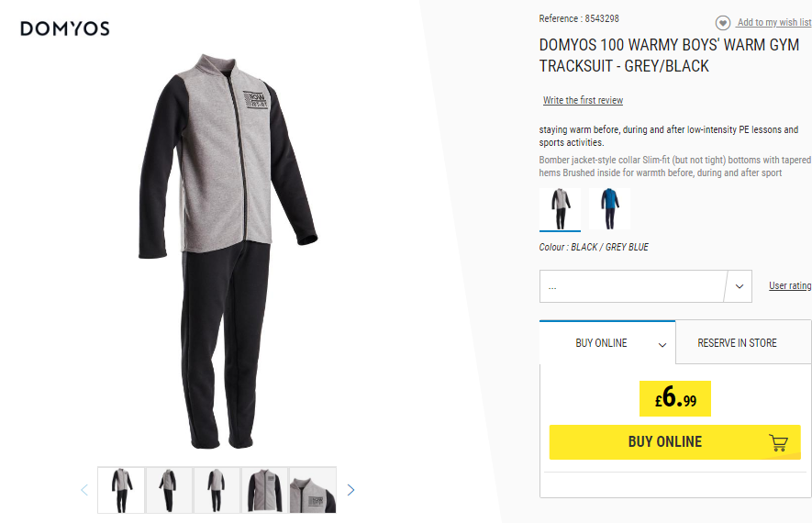Click the DOMYOS brand logo

click(65, 28)
